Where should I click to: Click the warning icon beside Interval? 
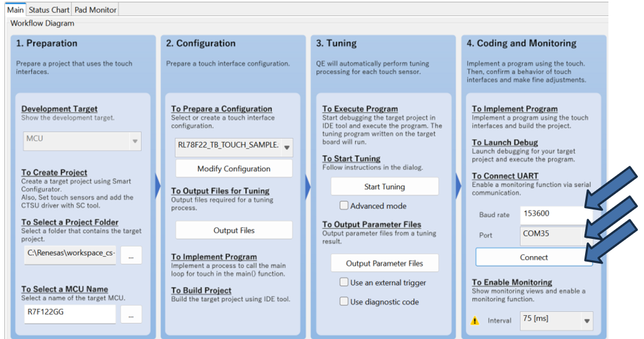475,321
